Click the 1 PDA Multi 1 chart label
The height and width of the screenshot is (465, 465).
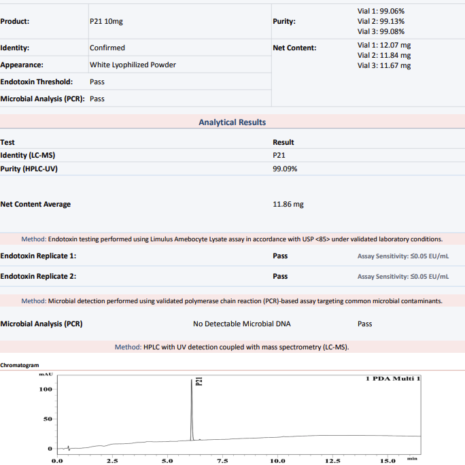pos(393,379)
